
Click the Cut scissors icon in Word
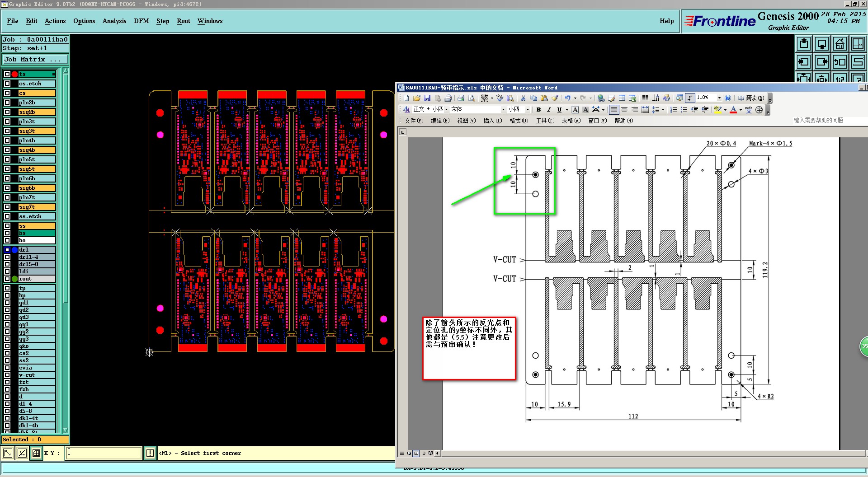pyautogui.click(x=523, y=98)
